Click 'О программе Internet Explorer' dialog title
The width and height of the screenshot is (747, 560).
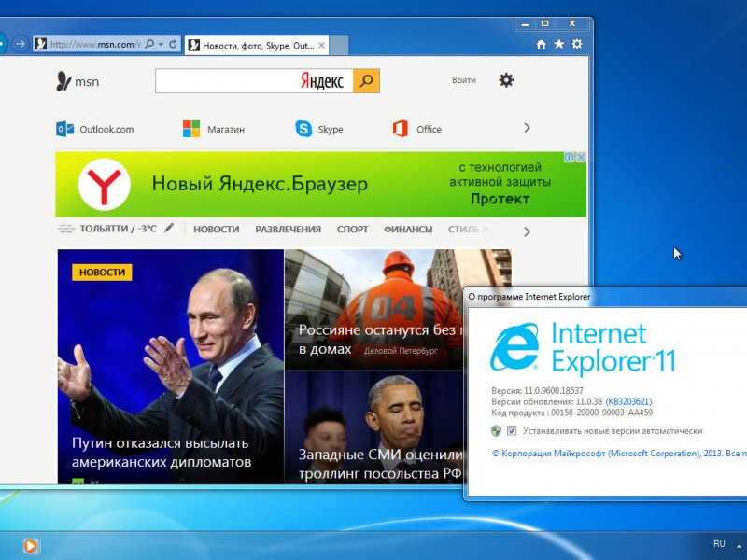tap(529, 297)
